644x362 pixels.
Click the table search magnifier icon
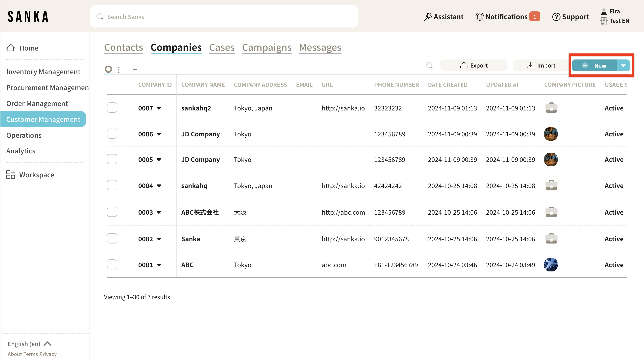click(429, 66)
